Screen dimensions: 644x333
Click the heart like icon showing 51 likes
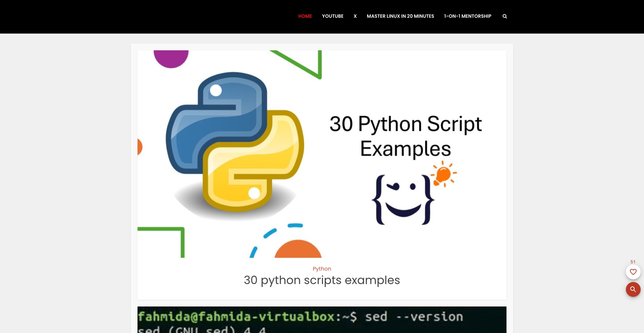(x=633, y=272)
